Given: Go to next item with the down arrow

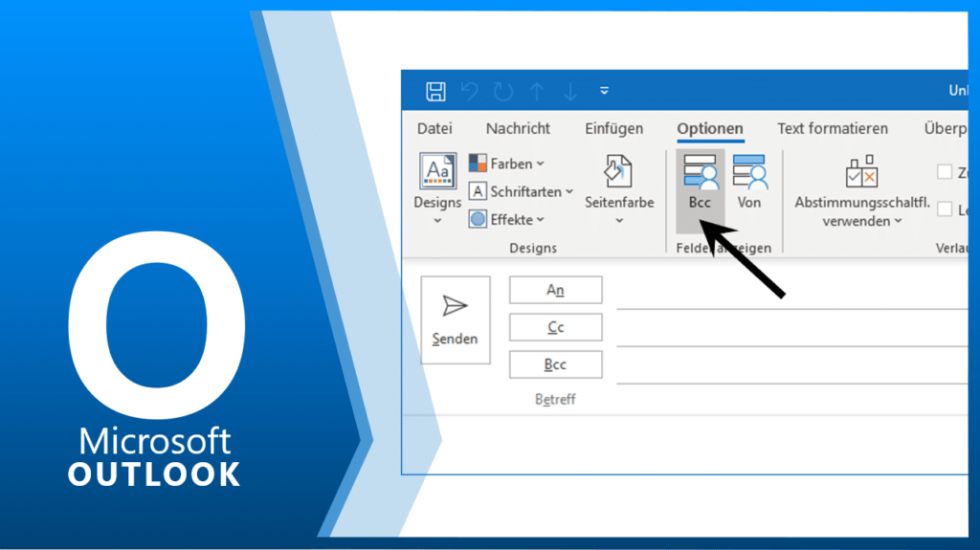Looking at the screenshot, I should (570, 92).
